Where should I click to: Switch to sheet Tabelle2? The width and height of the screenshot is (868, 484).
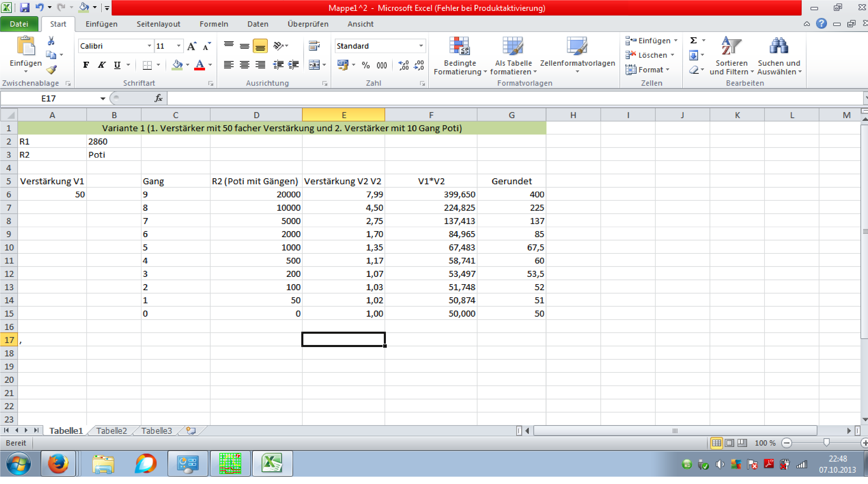click(112, 430)
